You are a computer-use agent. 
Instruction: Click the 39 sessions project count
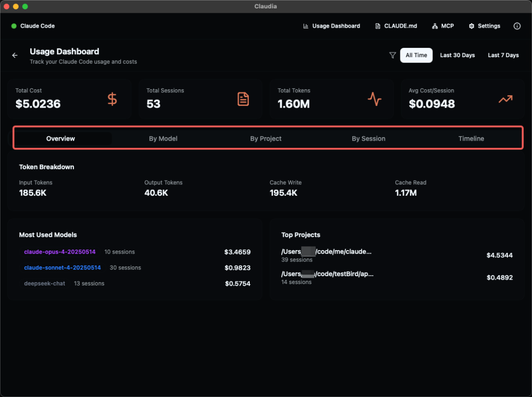pos(297,260)
